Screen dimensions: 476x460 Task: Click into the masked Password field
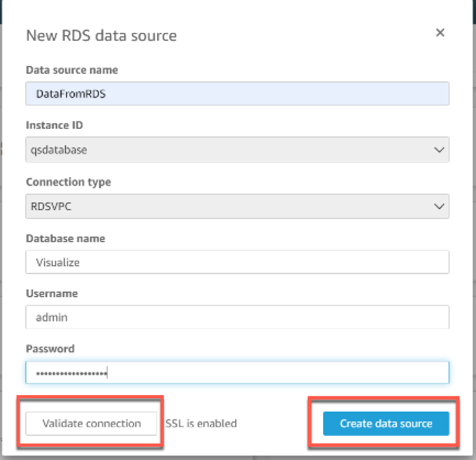pos(237,373)
